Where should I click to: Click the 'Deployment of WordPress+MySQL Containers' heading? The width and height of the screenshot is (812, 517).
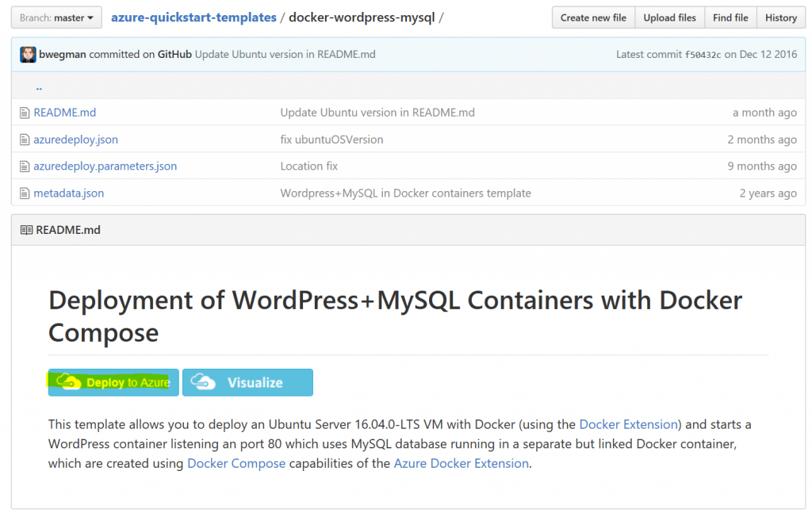click(x=395, y=316)
